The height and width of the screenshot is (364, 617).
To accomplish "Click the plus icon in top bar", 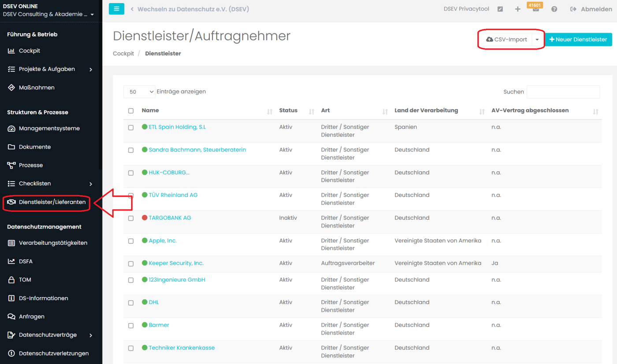I will coord(518,9).
